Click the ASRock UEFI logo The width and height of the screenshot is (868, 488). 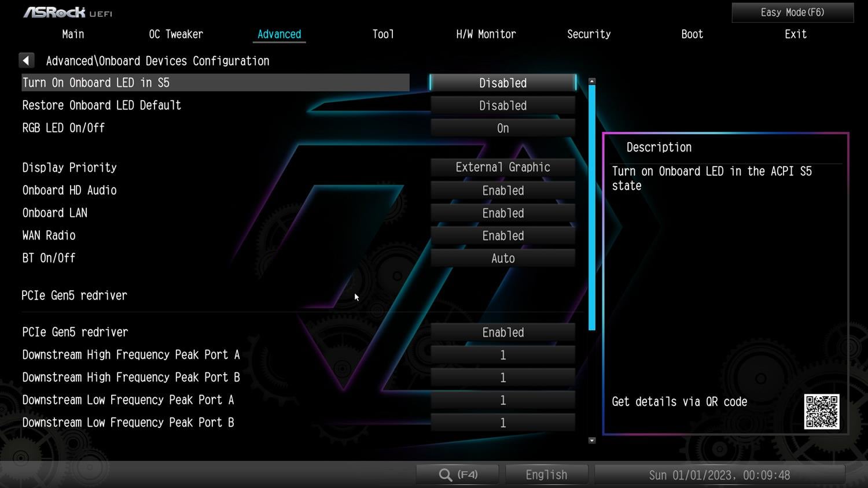(68, 12)
